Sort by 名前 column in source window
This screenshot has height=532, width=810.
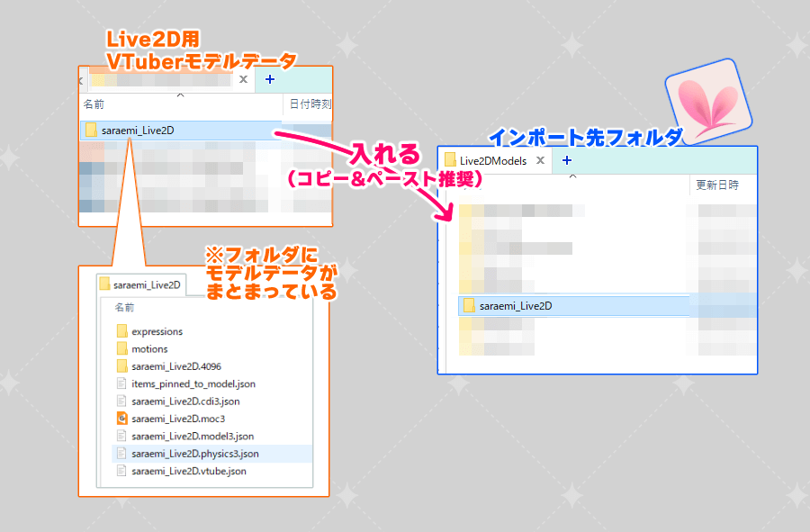click(x=94, y=104)
